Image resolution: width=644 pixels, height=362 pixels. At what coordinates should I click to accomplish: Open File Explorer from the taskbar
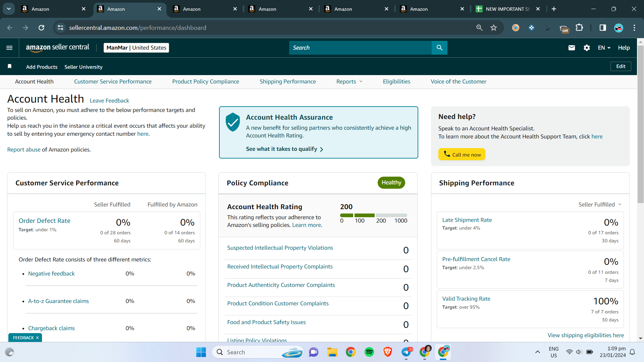(x=332, y=352)
